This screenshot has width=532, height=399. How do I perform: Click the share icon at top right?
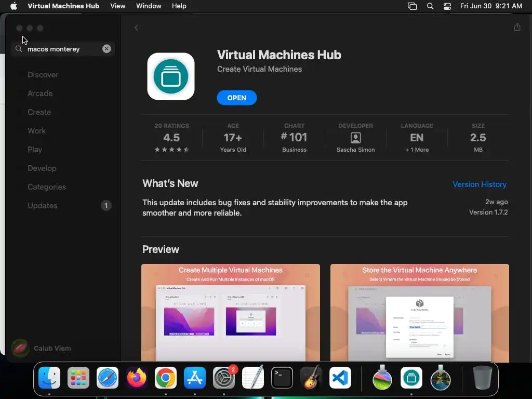coord(517,27)
